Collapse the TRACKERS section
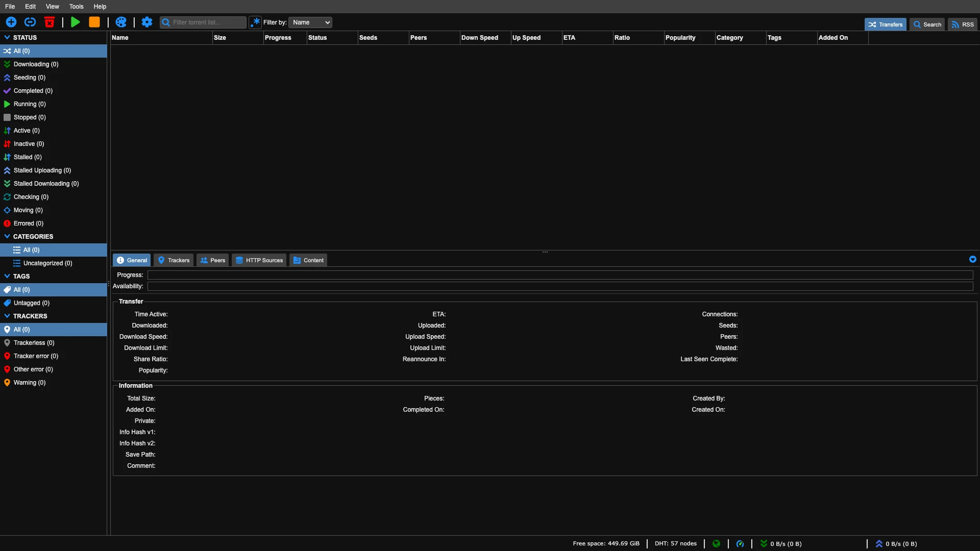This screenshot has width=980, height=551. [7, 316]
